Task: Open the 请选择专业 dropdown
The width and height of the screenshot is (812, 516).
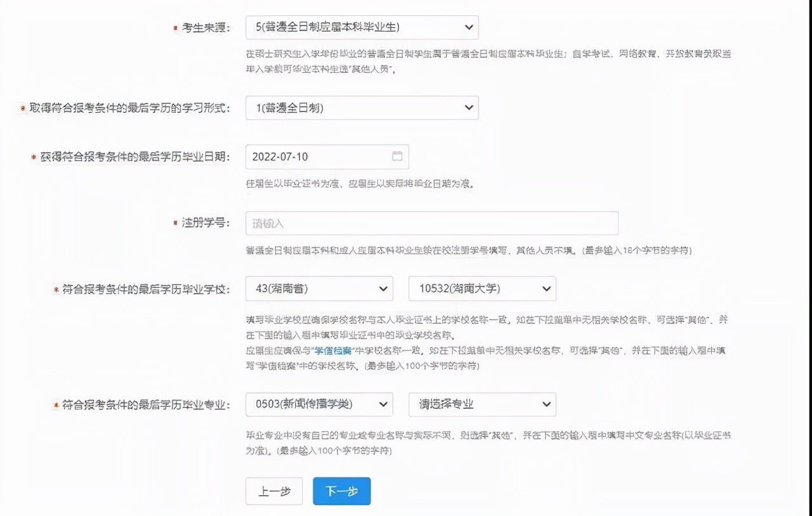Action: click(x=482, y=404)
